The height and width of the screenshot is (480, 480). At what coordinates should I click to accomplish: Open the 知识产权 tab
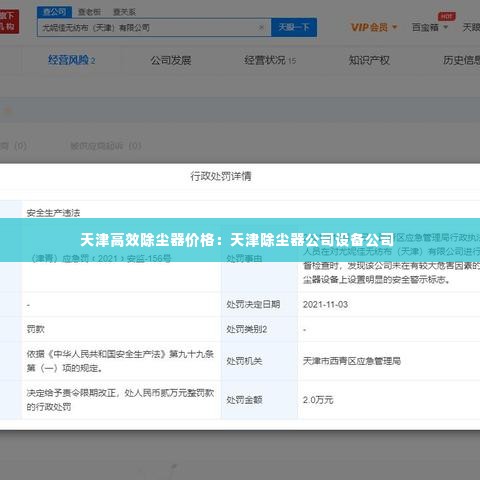click(x=369, y=60)
